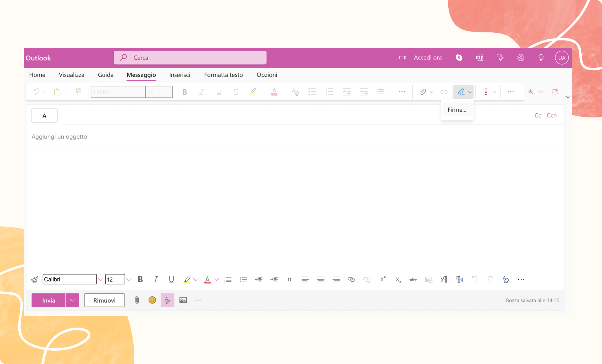Select Firme... menu entry
Viewport: 602px width, 364px height.
457,110
